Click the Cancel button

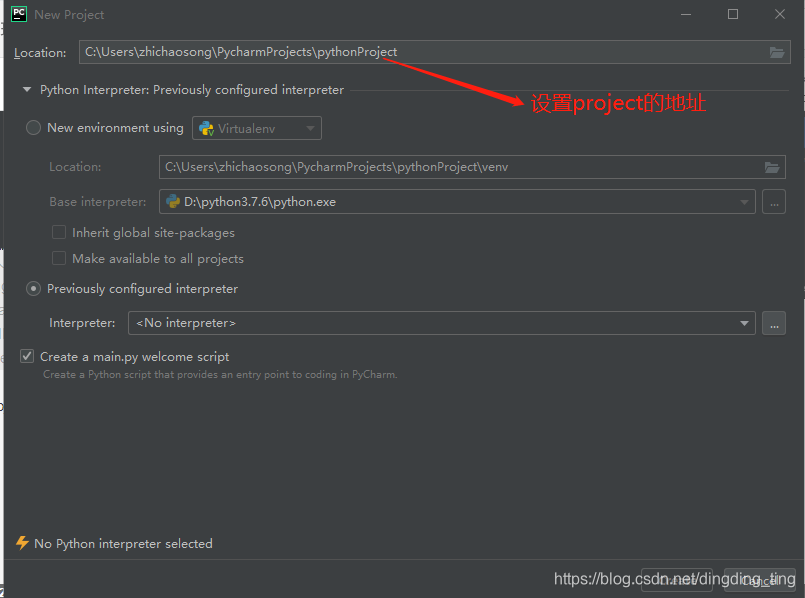(x=759, y=580)
